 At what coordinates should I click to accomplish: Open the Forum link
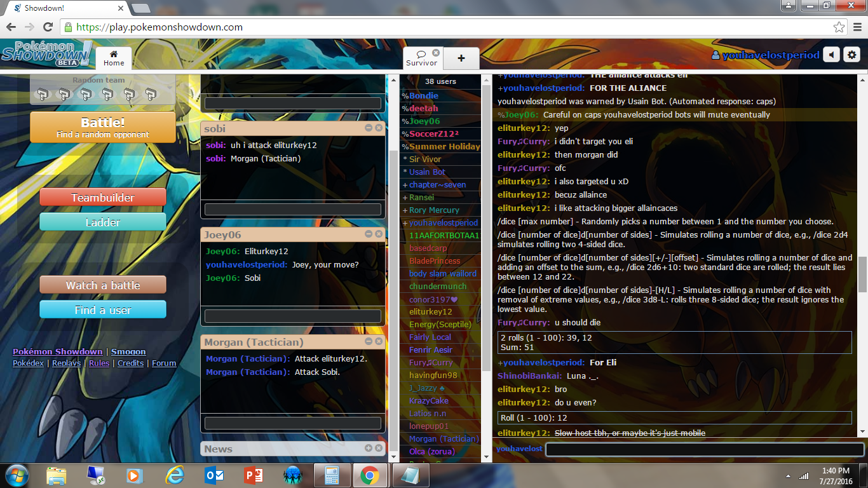(x=164, y=363)
